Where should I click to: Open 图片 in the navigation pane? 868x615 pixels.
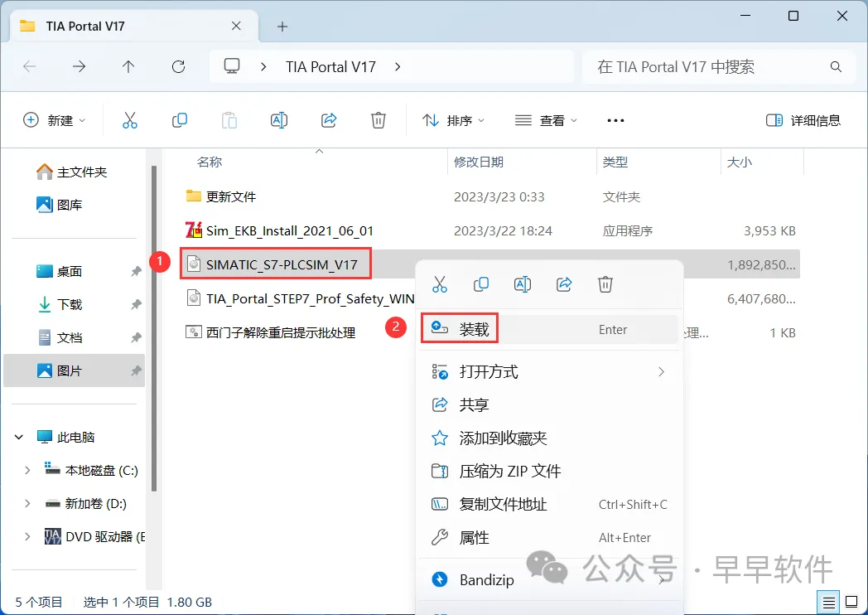75,370
